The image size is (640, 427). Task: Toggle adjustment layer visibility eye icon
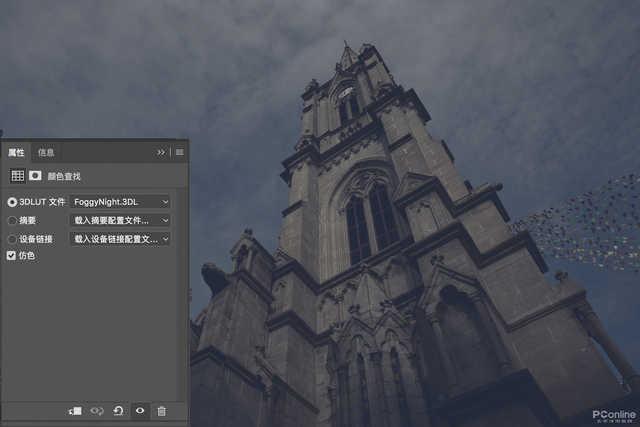click(x=140, y=410)
